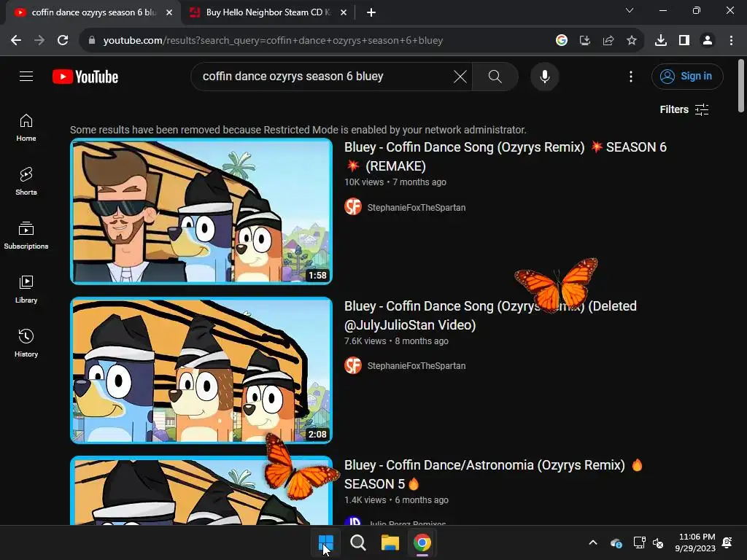The width and height of the screenshot is (747, 560).
Task: Open History in the sidebar
Action: click(26, 343)
